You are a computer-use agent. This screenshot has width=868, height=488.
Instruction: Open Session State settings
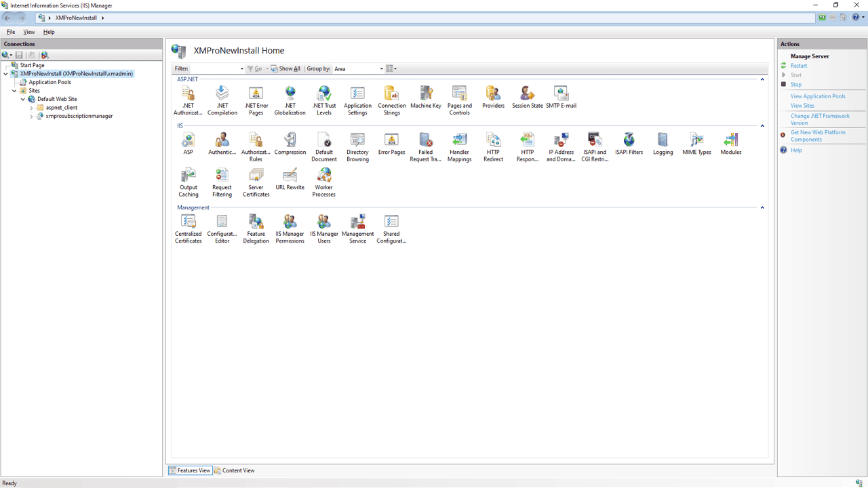(x=527, y=97)
